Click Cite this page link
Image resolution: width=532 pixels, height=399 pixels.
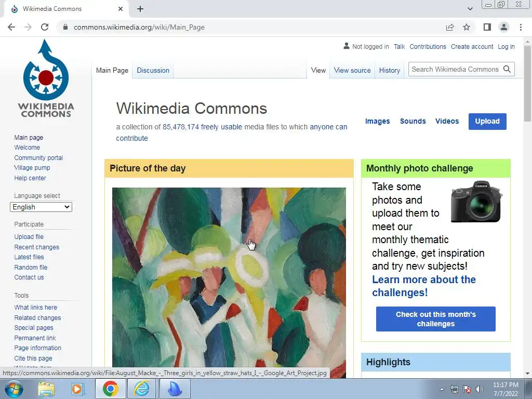coord(33,358)
